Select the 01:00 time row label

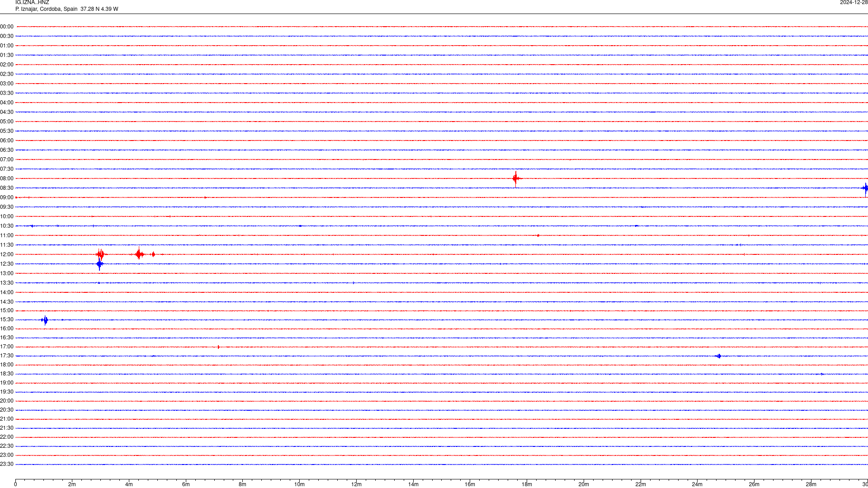click(x=7, y=46)
